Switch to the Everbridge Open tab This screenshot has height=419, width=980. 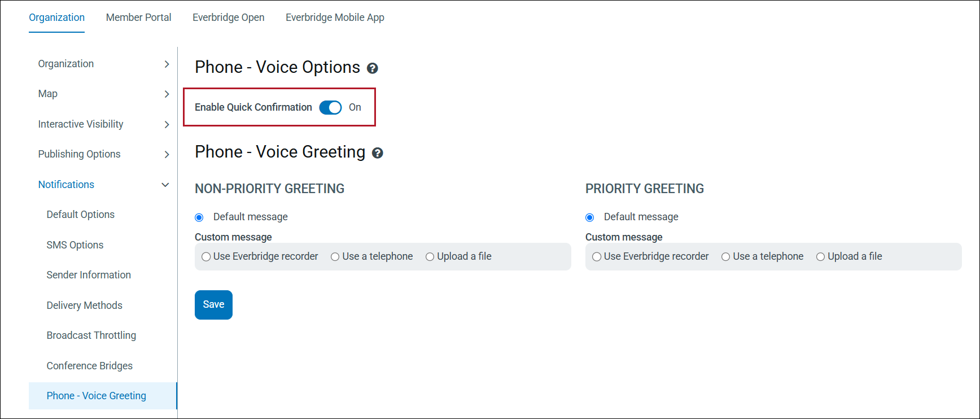[x=228, y=18]
